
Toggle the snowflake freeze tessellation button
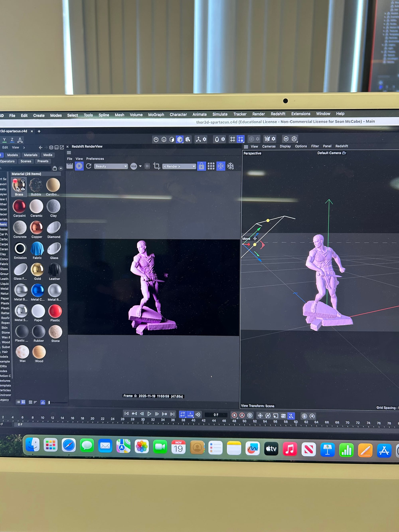coord(220,166)
